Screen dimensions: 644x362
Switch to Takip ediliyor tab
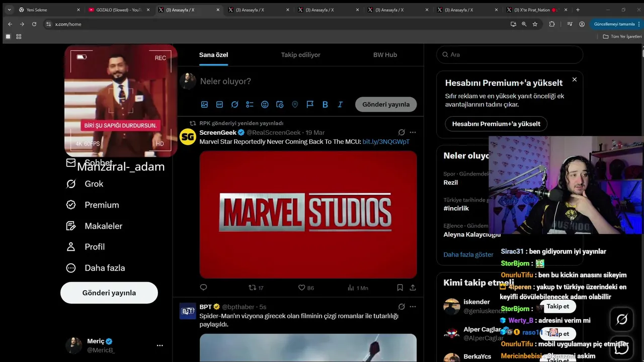click(x=301, y=55)
